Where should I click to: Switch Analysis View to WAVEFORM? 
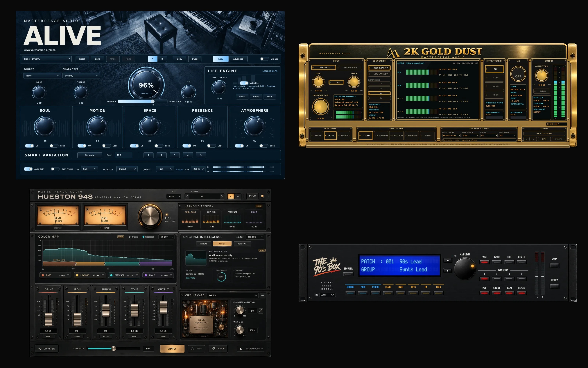point(381,136)
